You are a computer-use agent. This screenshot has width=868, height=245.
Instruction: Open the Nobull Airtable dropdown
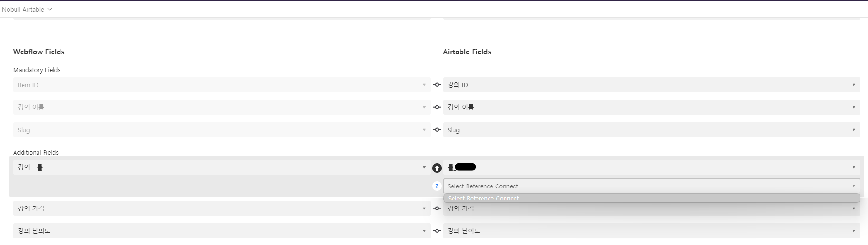[27, 9]
